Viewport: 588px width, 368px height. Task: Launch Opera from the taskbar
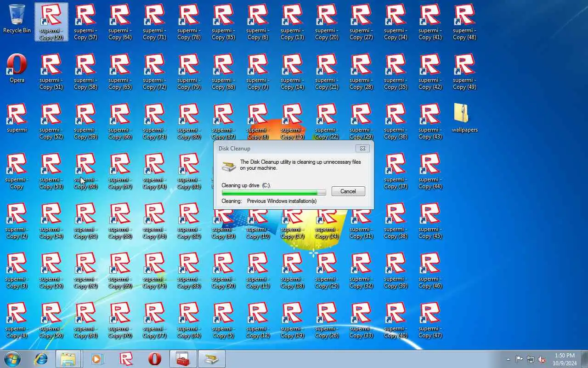click(x=155, y=359)
